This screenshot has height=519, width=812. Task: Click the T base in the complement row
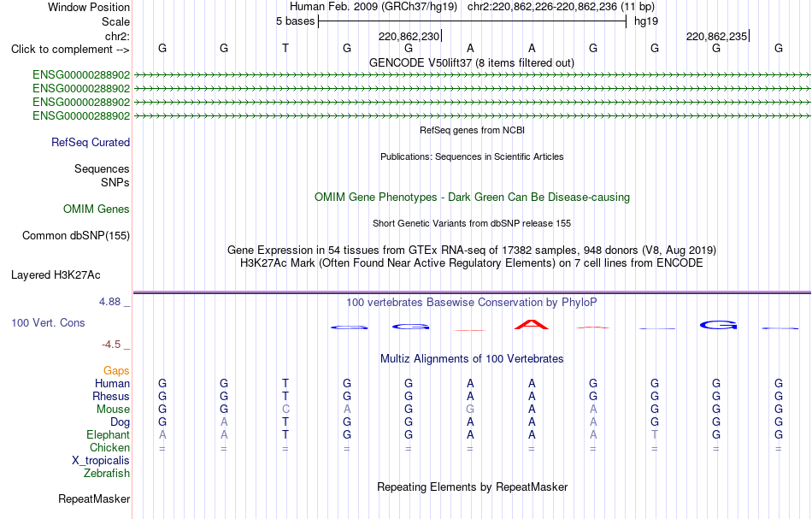point(285,48)
